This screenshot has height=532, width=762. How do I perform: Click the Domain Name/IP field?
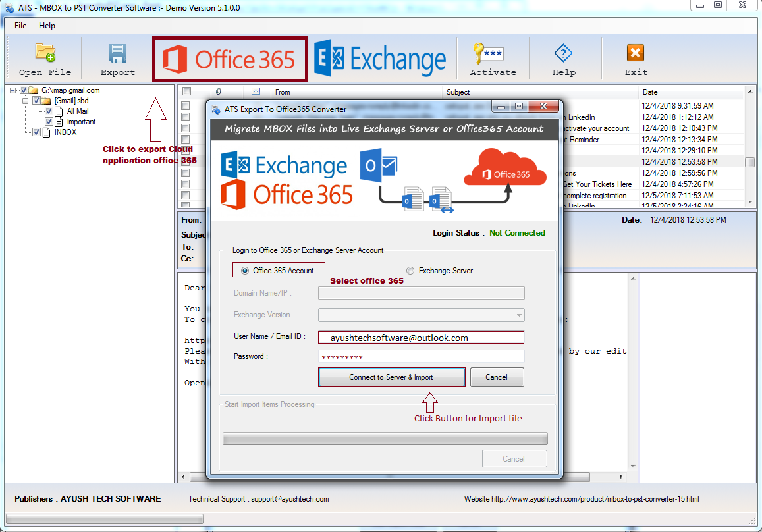tap(422, 293)
